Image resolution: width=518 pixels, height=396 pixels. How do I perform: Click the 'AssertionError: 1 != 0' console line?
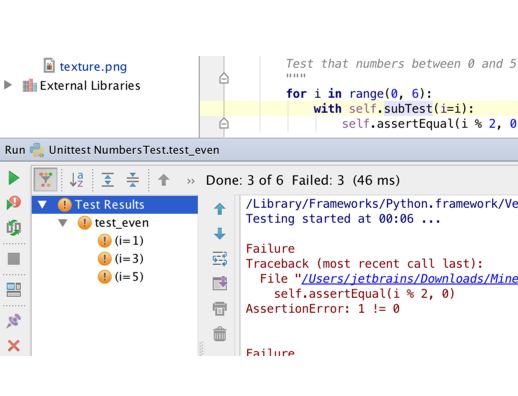pyautogui.click(x=323, y=309)
